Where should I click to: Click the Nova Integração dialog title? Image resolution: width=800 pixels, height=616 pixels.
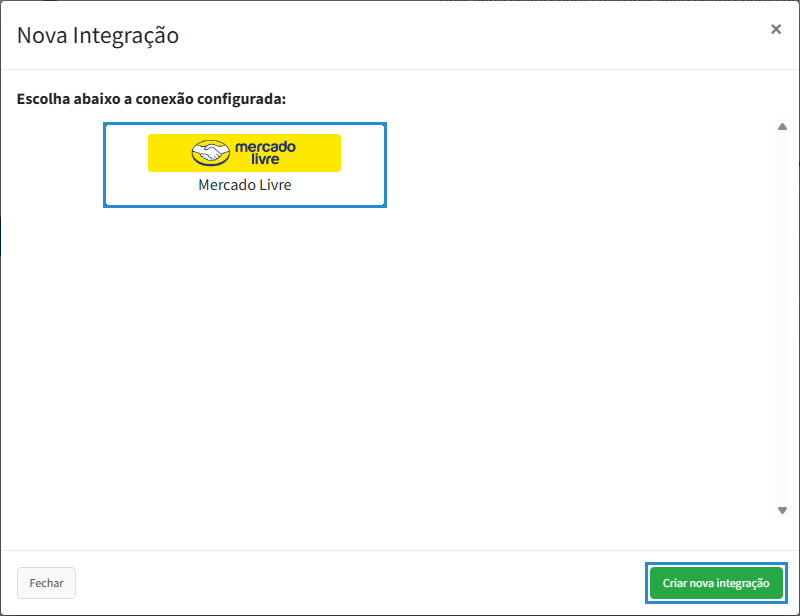98,36
